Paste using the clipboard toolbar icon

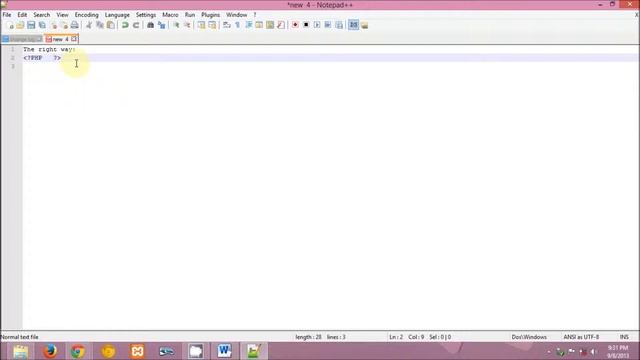click(111, 25)
